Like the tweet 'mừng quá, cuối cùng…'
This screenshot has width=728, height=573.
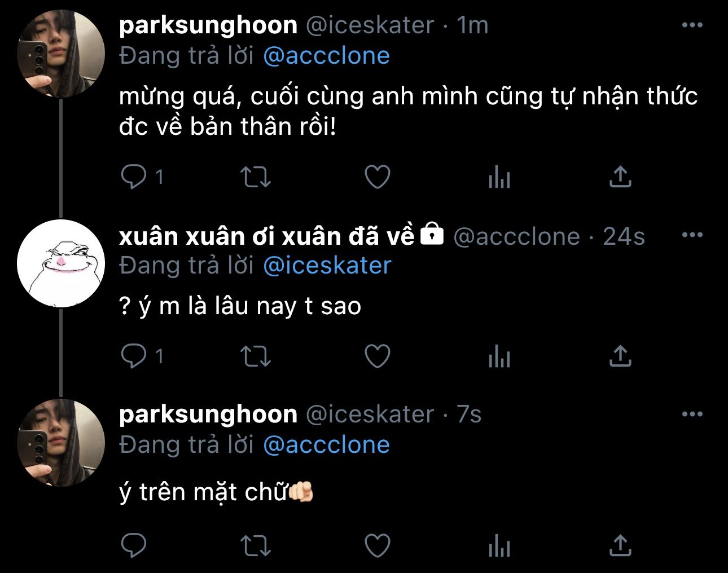point(378,177)
